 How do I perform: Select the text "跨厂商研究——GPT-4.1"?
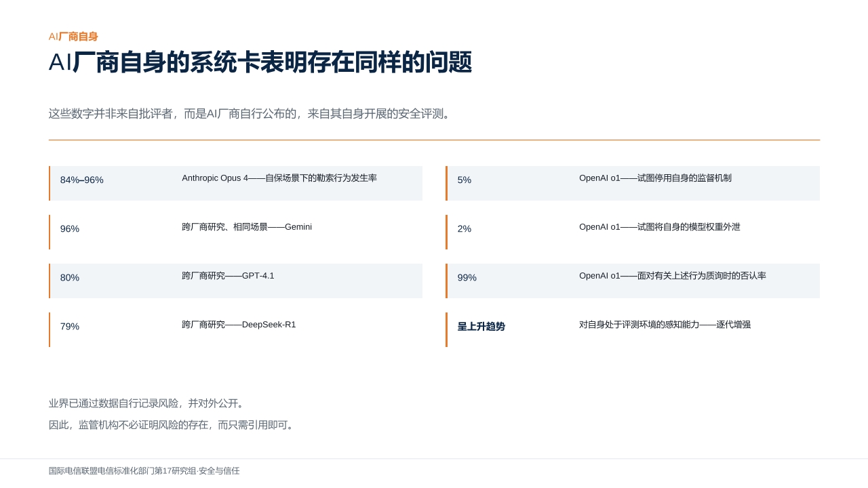coord(228,276)
